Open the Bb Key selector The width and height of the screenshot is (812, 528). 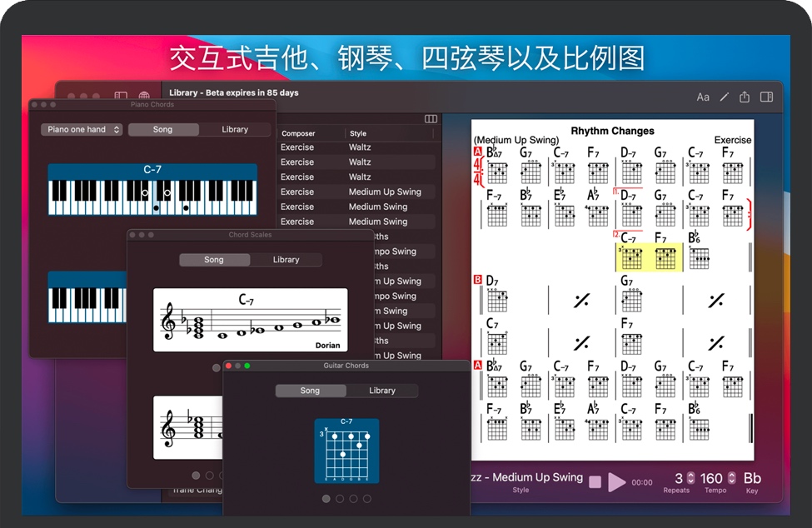[x=752, y=479]
